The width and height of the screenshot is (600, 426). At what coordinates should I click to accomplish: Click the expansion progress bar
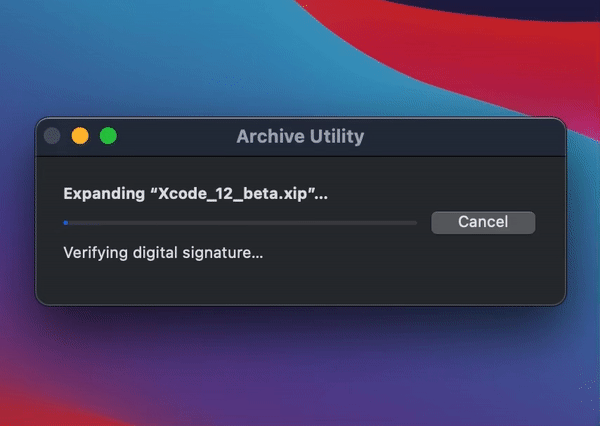240,223
